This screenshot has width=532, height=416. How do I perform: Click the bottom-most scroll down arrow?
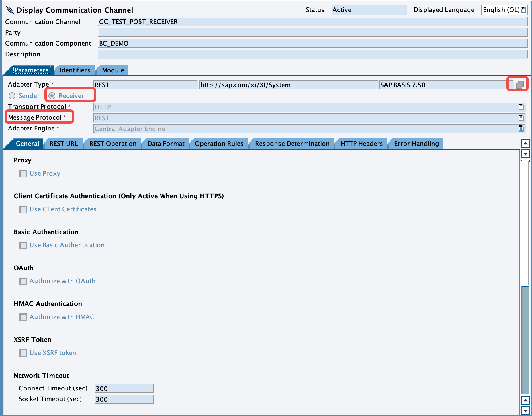pos(525,411)
